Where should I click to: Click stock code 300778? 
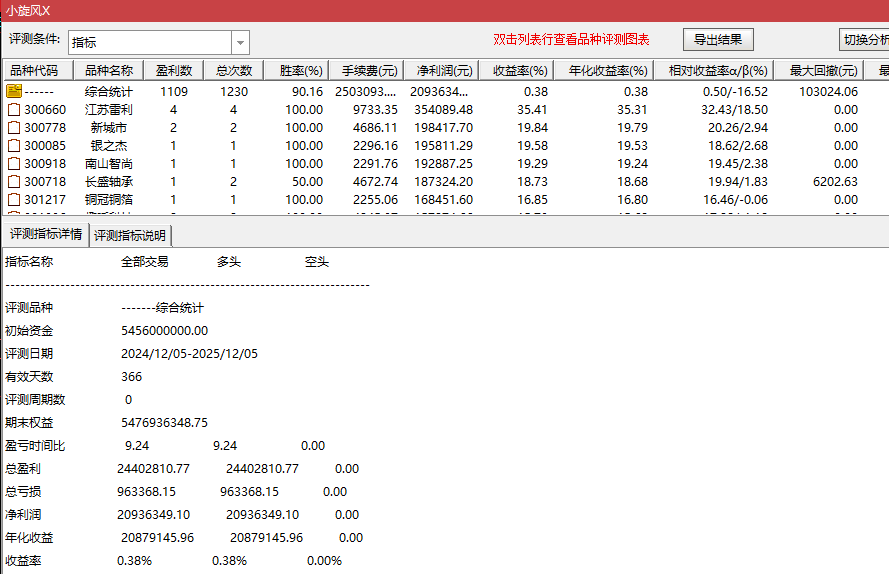(x=45, y=128)
